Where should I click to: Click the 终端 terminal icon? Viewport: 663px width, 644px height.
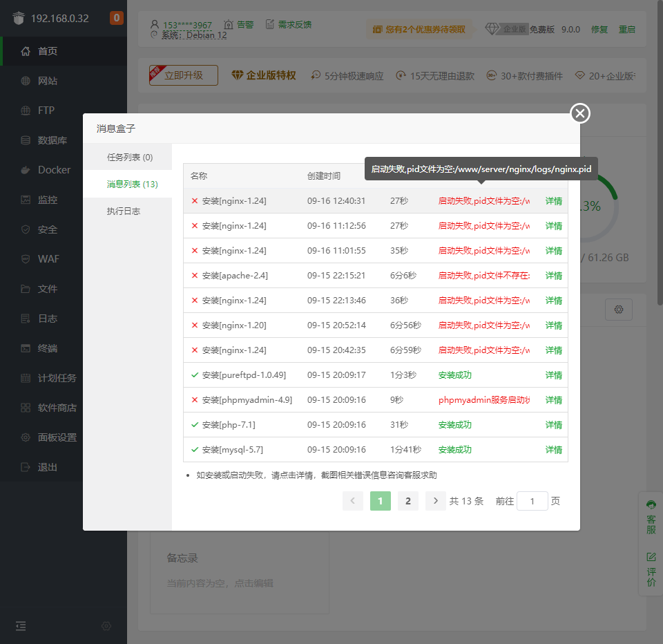coord(26,348)
